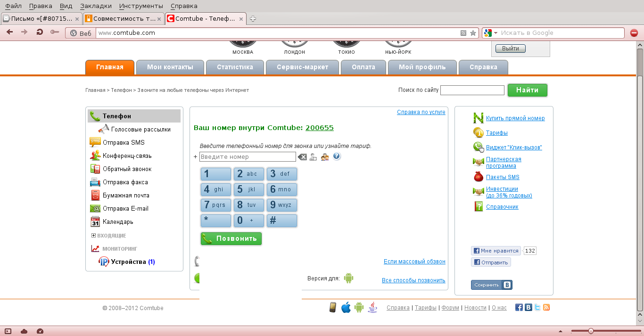The image size is (644, 336).
Task: Click the Android icon in the footer
Action: click(x=359, y=307)
